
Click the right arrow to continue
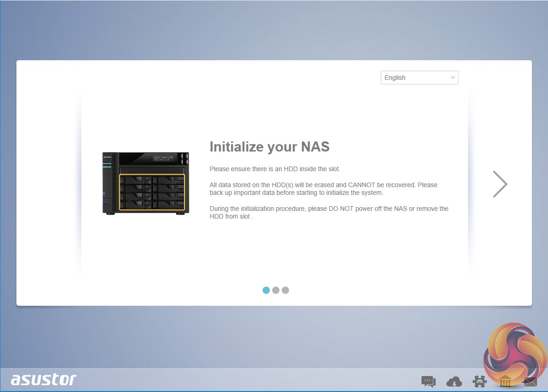[x=500, y=184]
